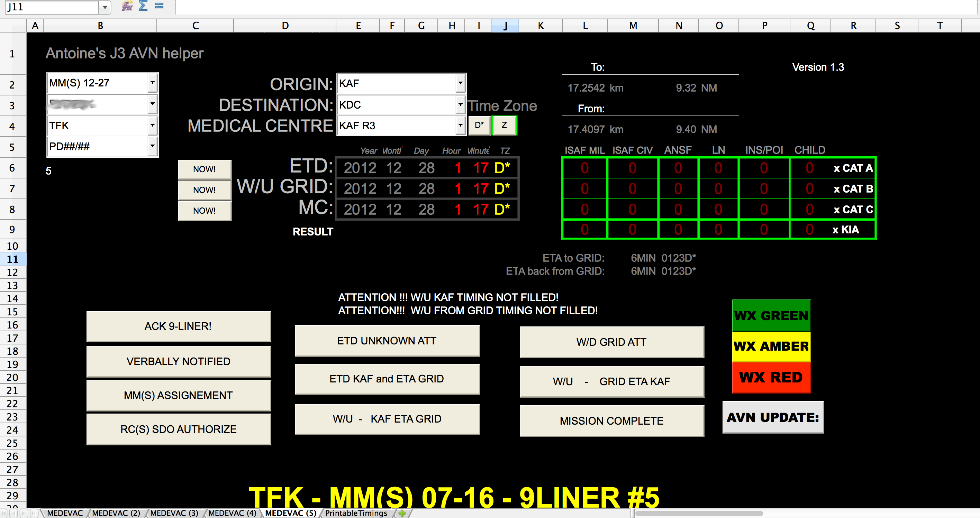The image size is (980, 518).
Task: Open the PD##/## dropdown arrow
Action: click(x=152, y=146)
